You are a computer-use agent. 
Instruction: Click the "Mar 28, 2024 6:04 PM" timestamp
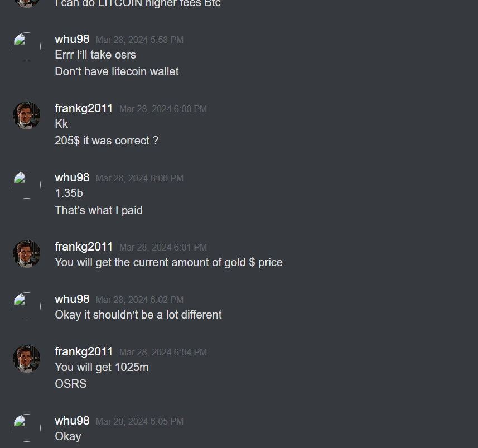click(x=163, y=353)
